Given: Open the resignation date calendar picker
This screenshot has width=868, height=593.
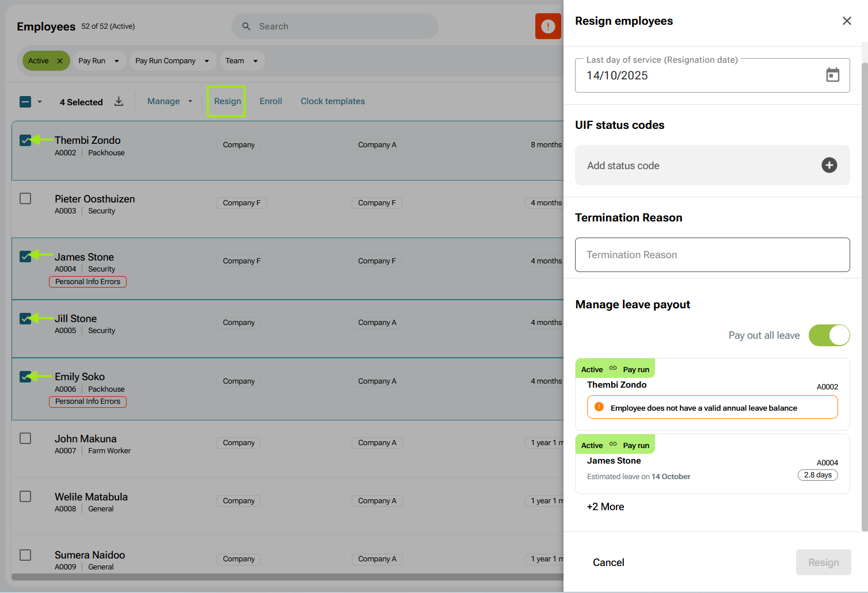Looking at the screenshot, I should click(x=832, y=75).
